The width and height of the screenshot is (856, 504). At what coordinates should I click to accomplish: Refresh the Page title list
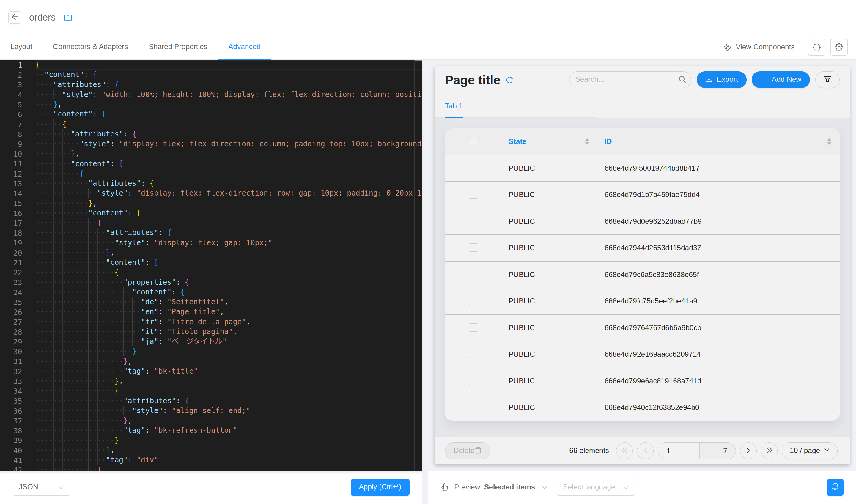[510, 80]
